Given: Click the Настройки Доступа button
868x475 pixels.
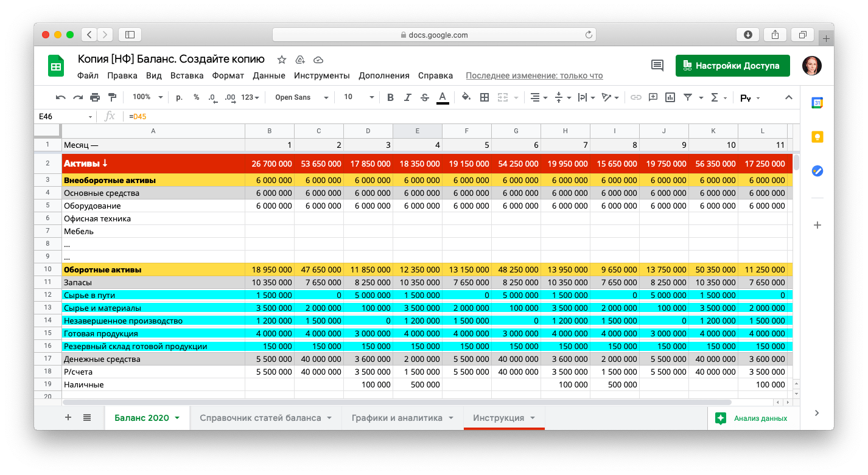Looking at the screenshot, I should (732, 66).
